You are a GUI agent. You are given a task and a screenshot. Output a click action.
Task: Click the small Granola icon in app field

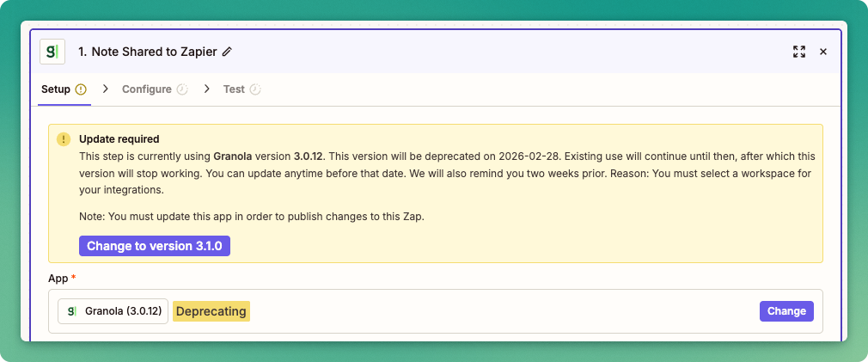pos(72,311)
